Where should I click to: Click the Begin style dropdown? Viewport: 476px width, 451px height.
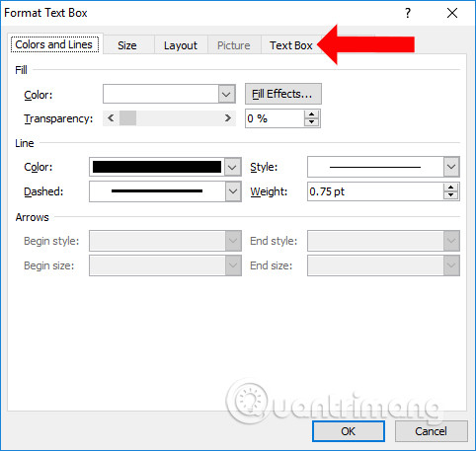point(165,241)
